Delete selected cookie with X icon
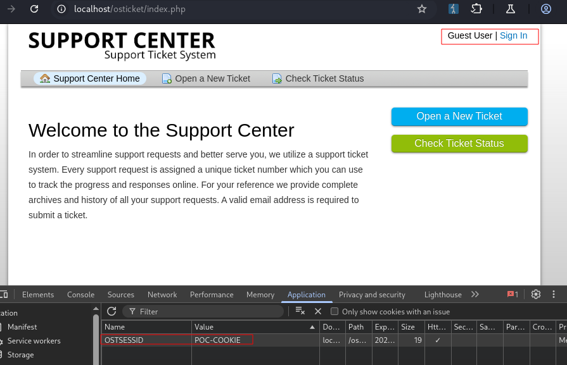567x365 pixels. (318, 311)
